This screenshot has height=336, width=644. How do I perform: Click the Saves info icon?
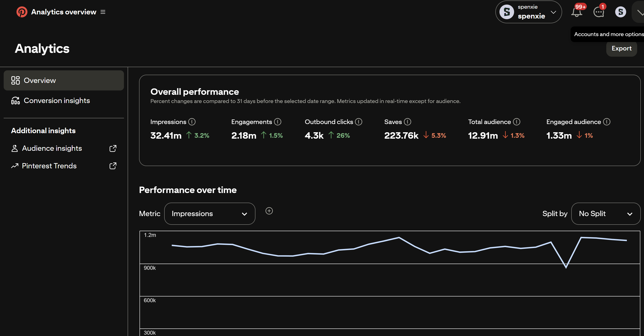tap(408, 122)
